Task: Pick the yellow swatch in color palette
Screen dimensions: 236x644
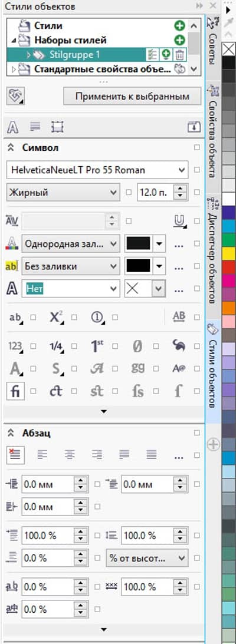Action: 228,253
